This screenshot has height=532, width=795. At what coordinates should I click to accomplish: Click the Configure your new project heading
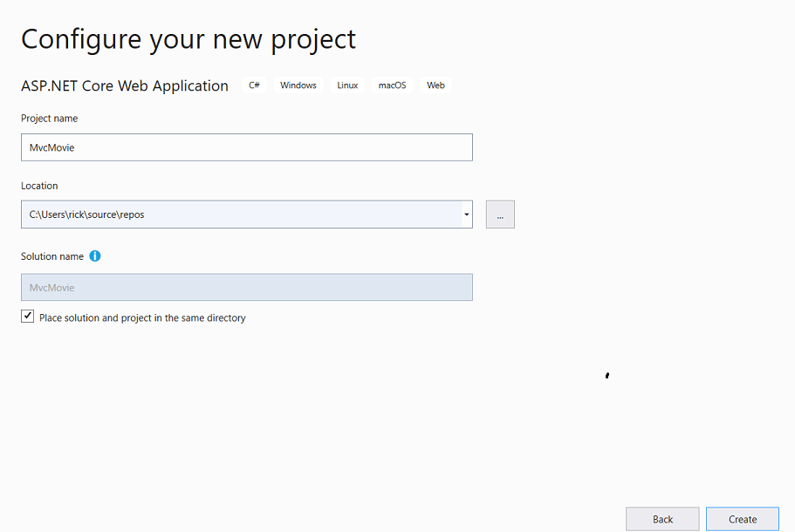(188, 38)
